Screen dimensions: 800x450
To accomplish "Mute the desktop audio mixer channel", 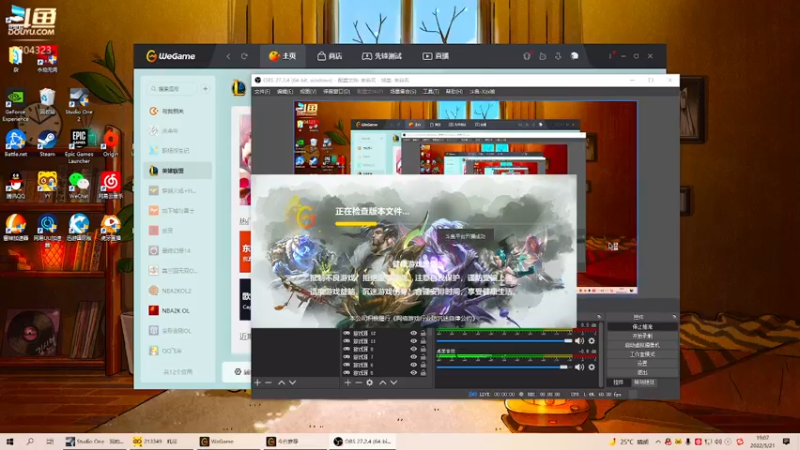I will coord(580,367).
